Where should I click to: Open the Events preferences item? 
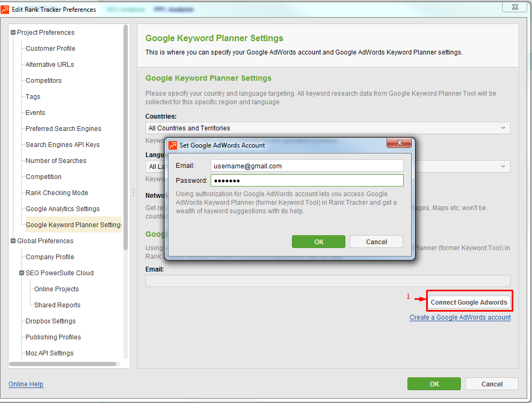pos(35,113)
